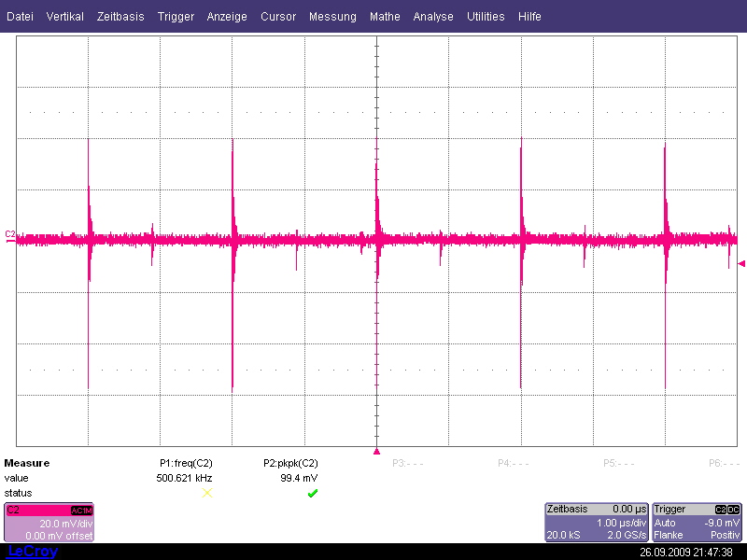The width and height of the screenshot is (747, 560).
Task: Click the -9.0 mV trigger level value
Action: coord(722,523)
